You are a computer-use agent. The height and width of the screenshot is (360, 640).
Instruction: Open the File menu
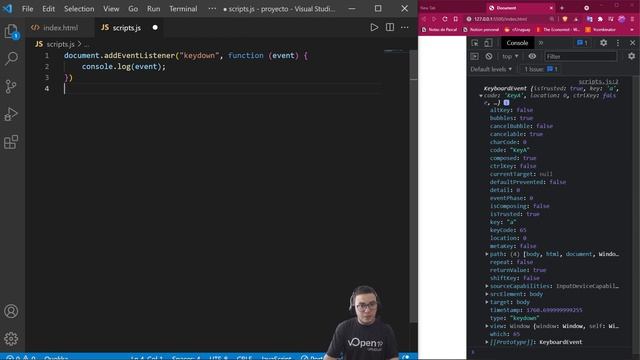pos(27,9)
